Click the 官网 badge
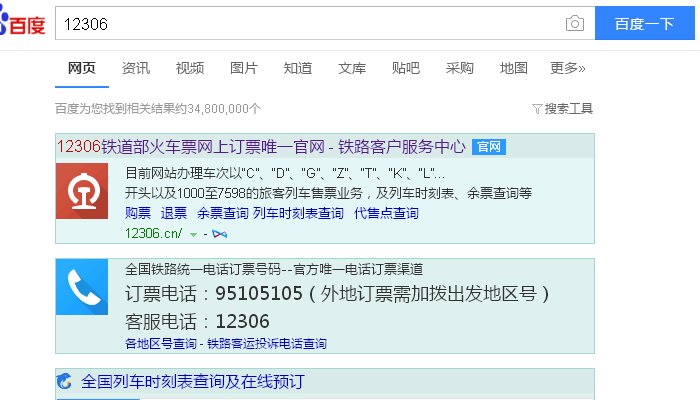This screenshot has height=400, width=700. (489, 147)
